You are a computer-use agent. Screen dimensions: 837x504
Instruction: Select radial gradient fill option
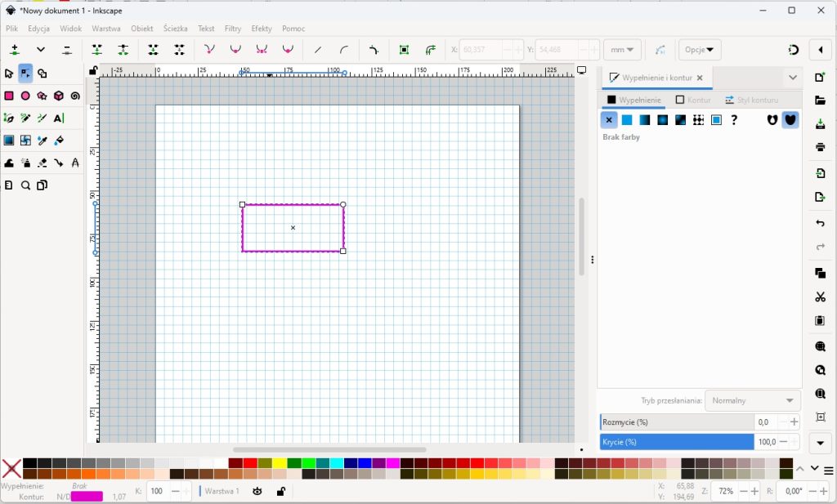point(662,120)
